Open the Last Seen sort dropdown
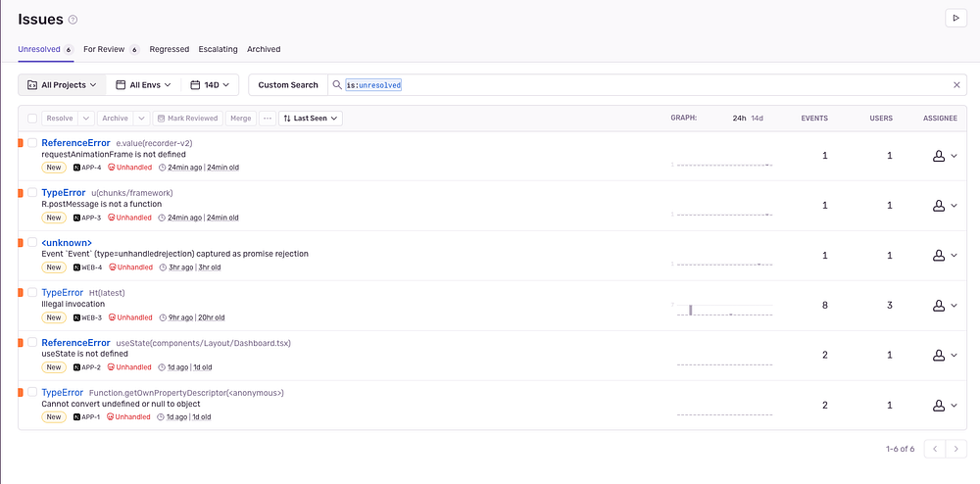This screenshot has height=484, width=980. 311,119
